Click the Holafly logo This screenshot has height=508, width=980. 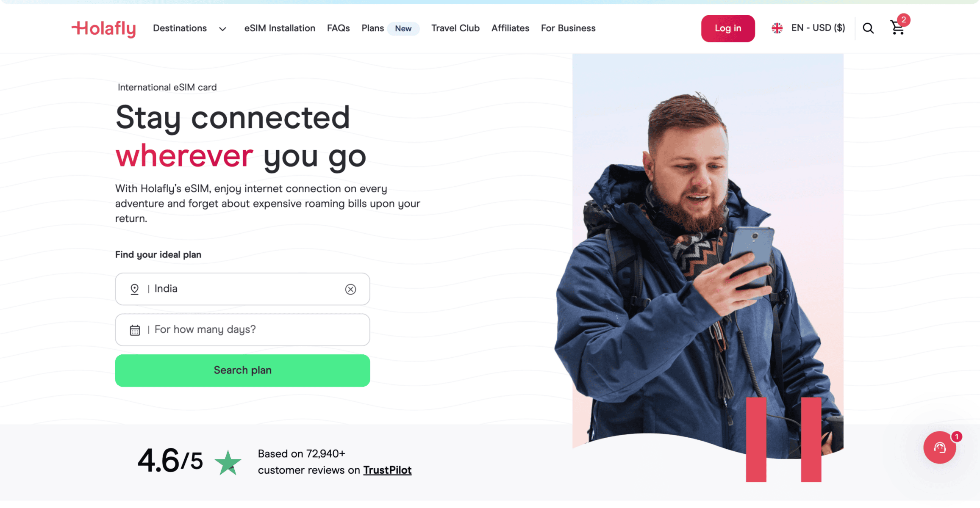(104, 28)
